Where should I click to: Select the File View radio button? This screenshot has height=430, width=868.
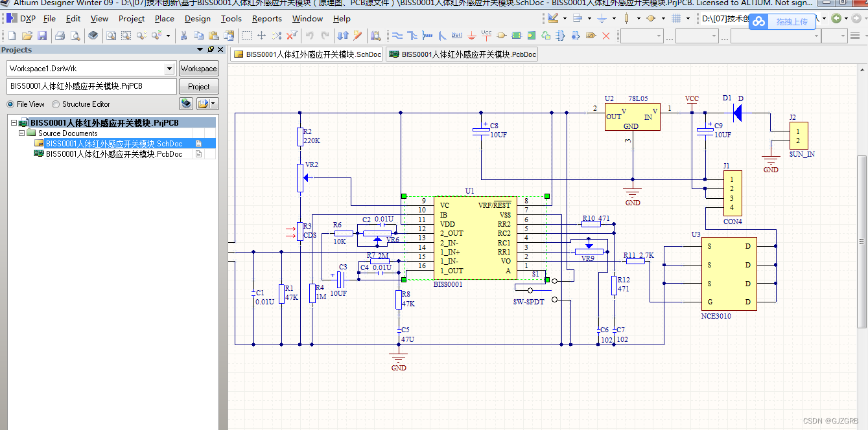coord(10,104)
